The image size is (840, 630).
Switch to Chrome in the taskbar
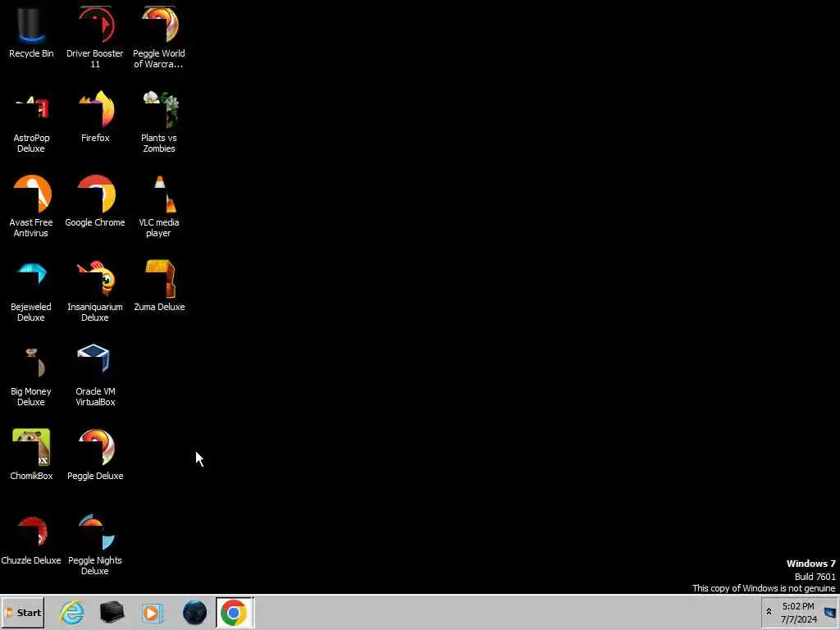click(234, 612)
